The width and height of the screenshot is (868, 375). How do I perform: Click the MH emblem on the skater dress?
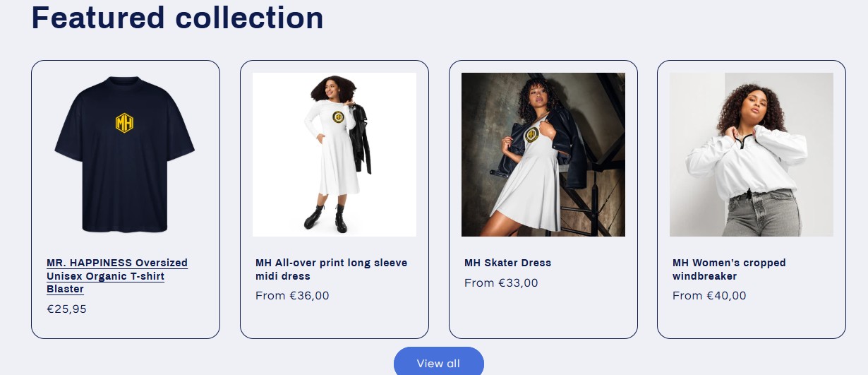(x=531, y=135)
